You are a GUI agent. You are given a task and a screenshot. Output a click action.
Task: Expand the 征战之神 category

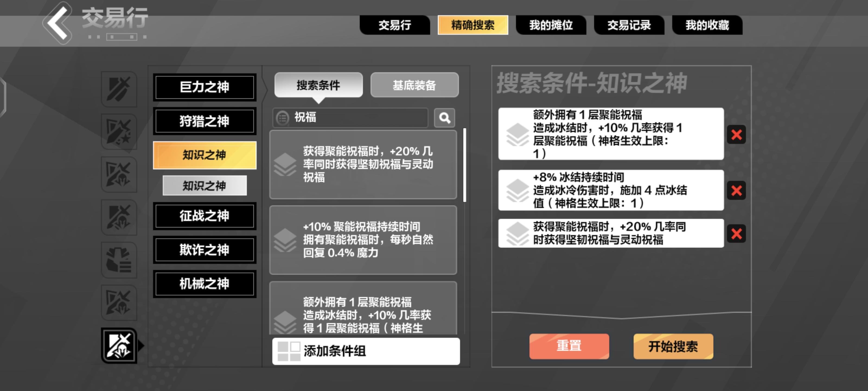pos(205,216)
